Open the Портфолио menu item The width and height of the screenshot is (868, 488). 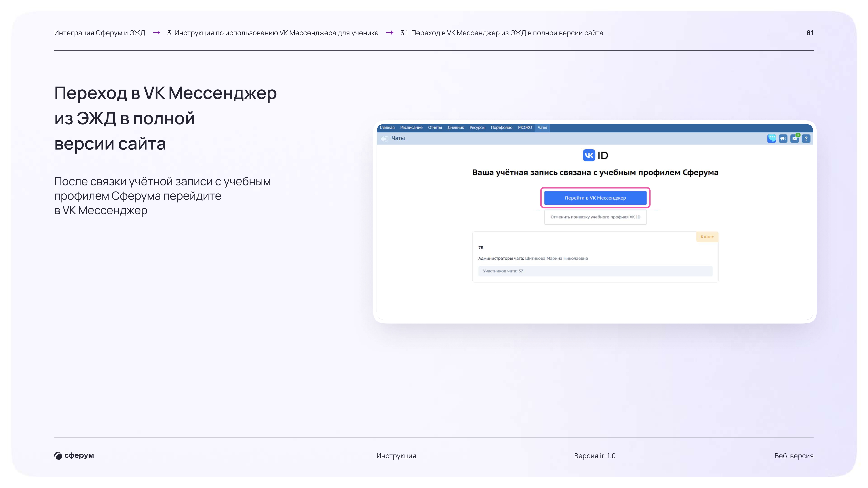click(x=501, y=127)
